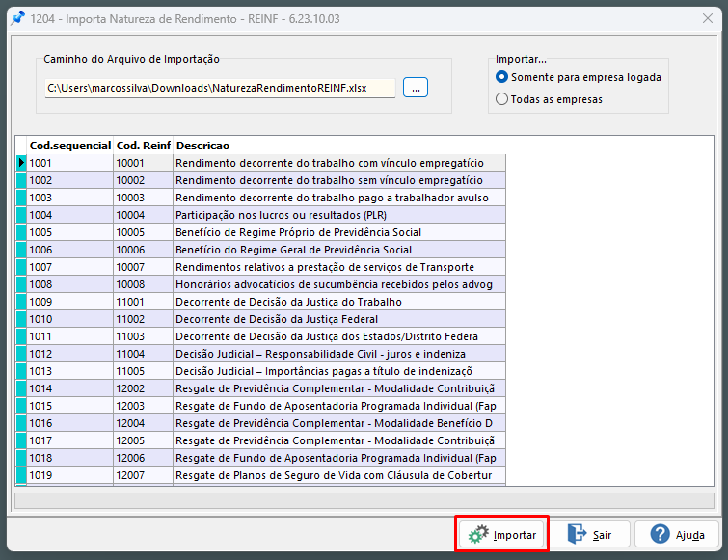Viewport: 728px width, 560px height.
Task: Select cell with Reinf code 12005
Action: tap(143, 440)
